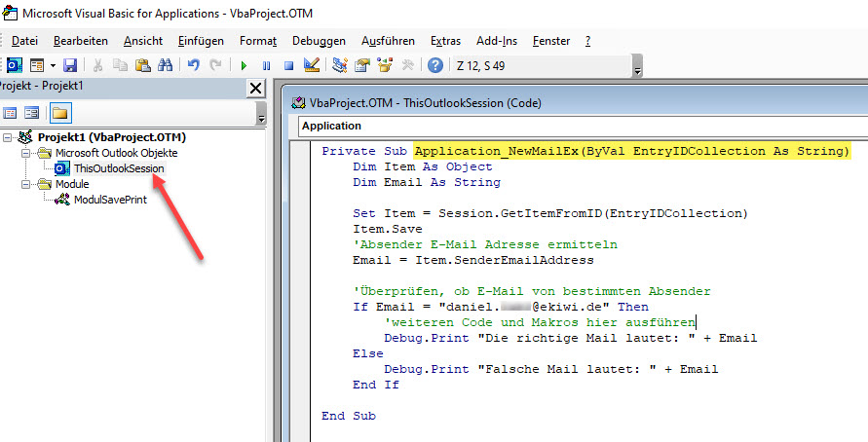
Task: Open the Ausführen menu
Action: 388,41
